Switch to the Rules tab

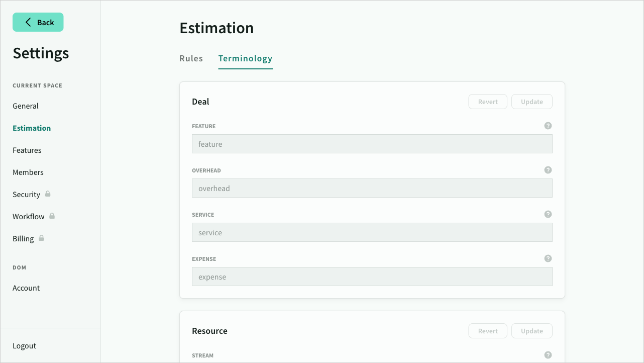[191, 58]
